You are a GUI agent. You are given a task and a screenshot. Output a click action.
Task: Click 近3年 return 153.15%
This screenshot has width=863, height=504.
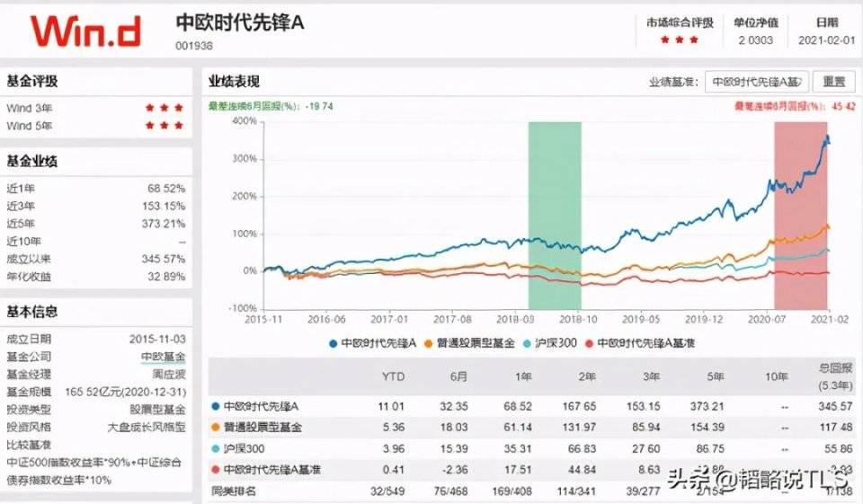click(164, 207)
